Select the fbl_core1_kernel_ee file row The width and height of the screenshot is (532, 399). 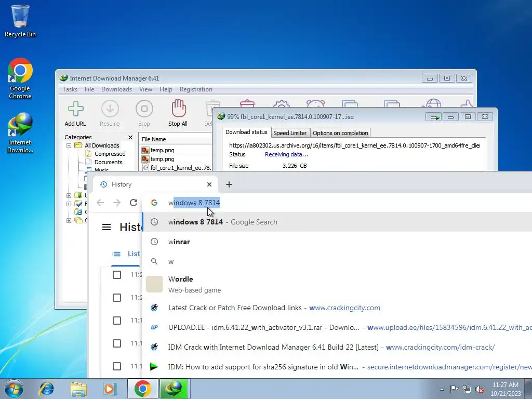point(177,168)
